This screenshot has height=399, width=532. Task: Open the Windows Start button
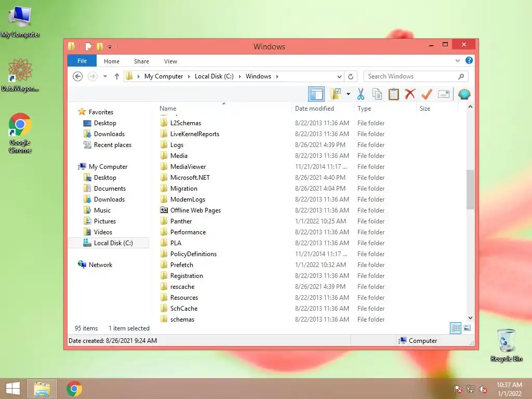pyautogui.click(x=13, y=388)
